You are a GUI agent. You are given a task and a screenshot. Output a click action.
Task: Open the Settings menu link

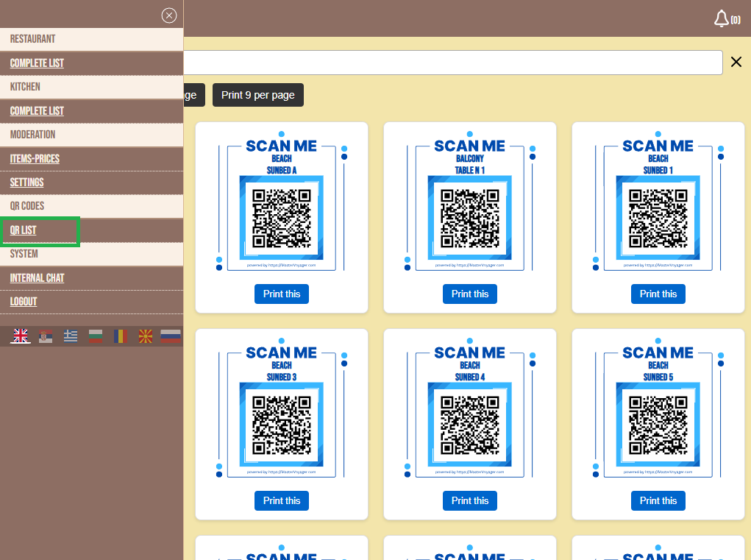coord(26,182)
